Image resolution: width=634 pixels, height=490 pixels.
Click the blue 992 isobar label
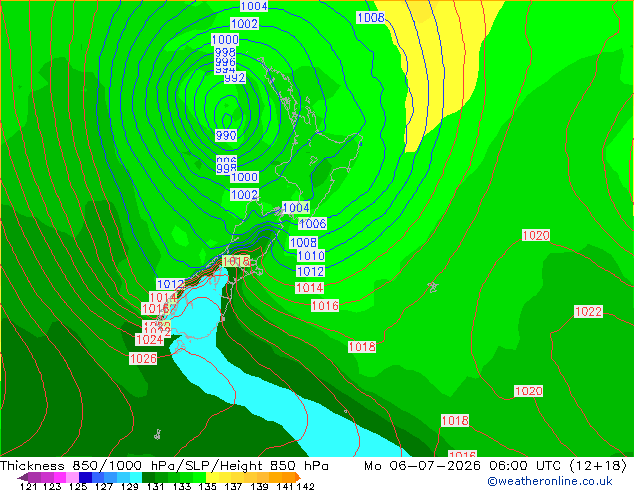click(235, 78)
